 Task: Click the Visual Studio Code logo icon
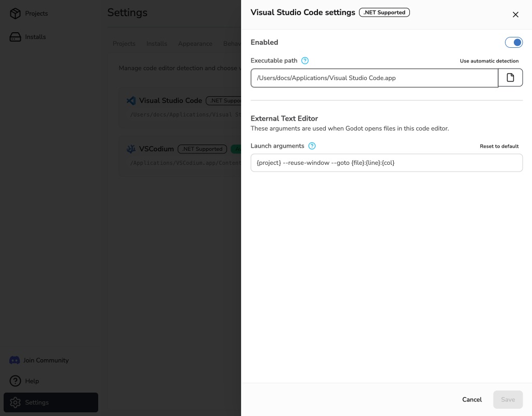131,100
